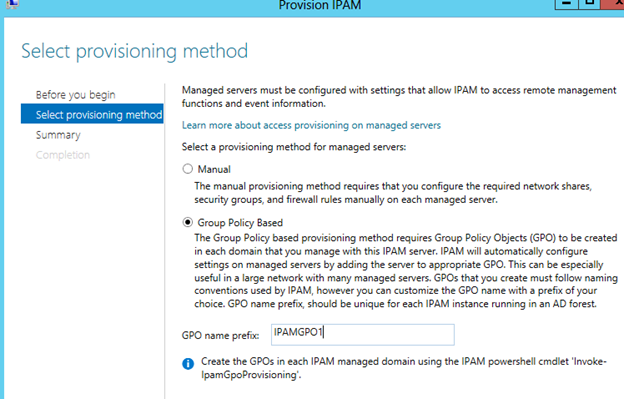Maximize the Provision IPAM window
624x399 pixels.
(589, 4)
